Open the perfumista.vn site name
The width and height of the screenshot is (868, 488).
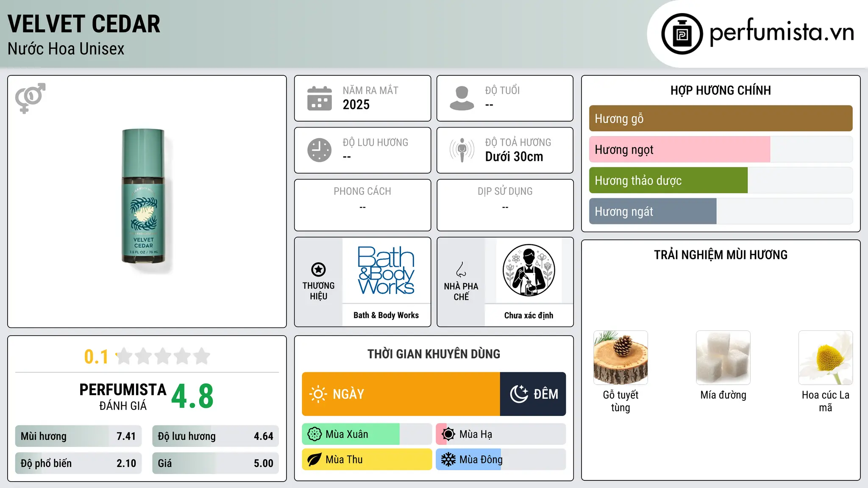coord(782,32)
